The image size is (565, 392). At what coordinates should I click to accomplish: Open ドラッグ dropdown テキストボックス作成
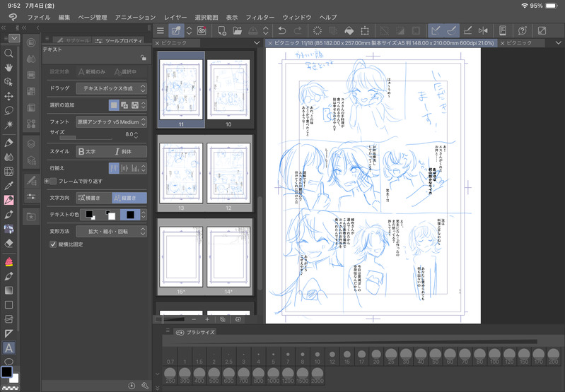pos(111,88)
